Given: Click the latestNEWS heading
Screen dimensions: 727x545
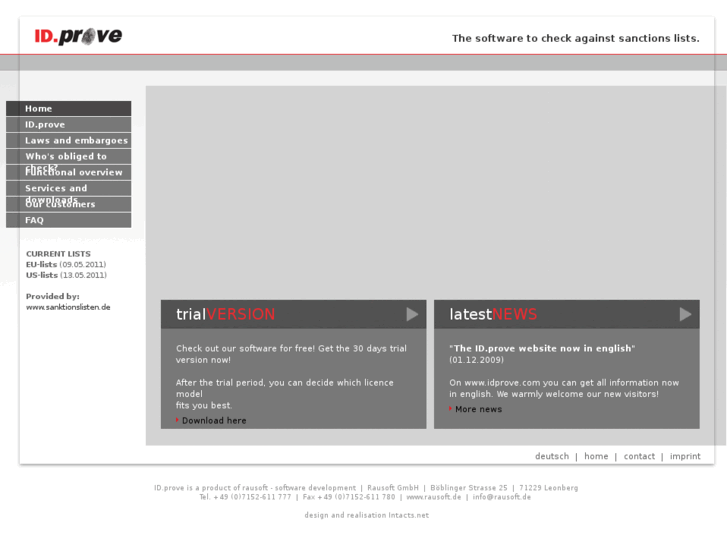Looking at the screenshot, I should coord(493,314).
